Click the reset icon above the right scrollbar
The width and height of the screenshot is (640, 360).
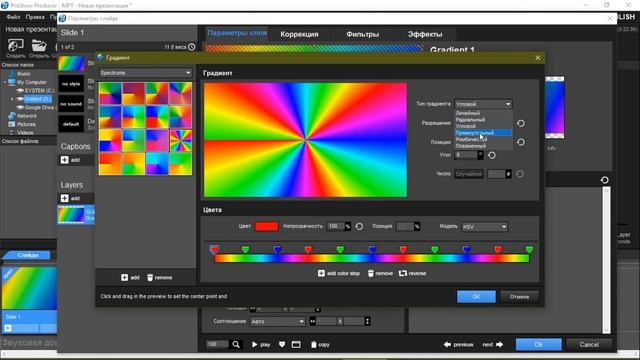(604, 180)
